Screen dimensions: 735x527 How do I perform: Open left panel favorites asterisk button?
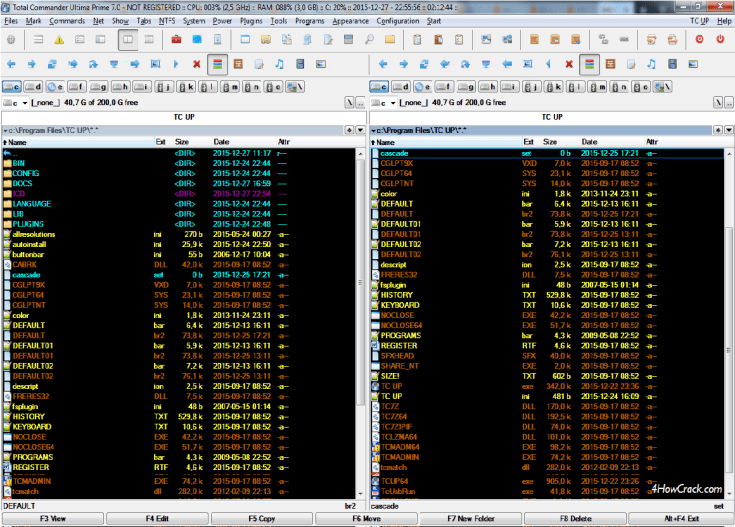pos(349,130)
